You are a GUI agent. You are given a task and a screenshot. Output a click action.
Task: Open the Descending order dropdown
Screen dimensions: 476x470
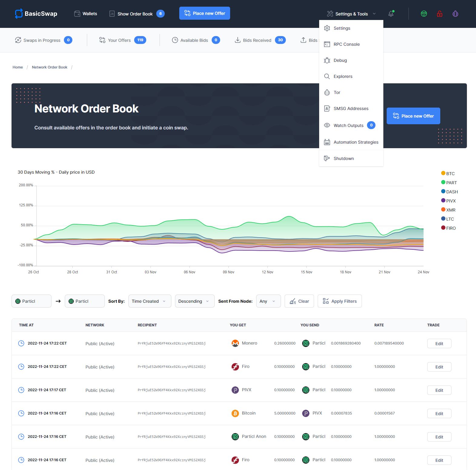tap(195, 301)
